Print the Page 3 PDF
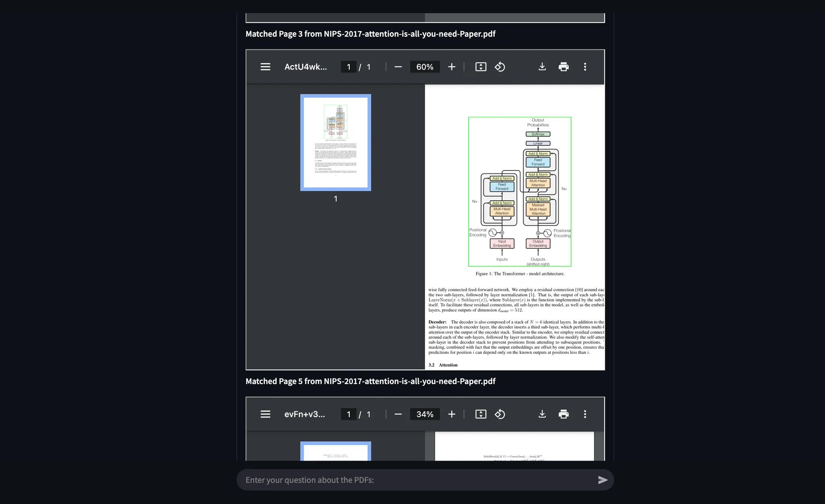Viewport: 825px width, 504px height. (x=564, y=67)
